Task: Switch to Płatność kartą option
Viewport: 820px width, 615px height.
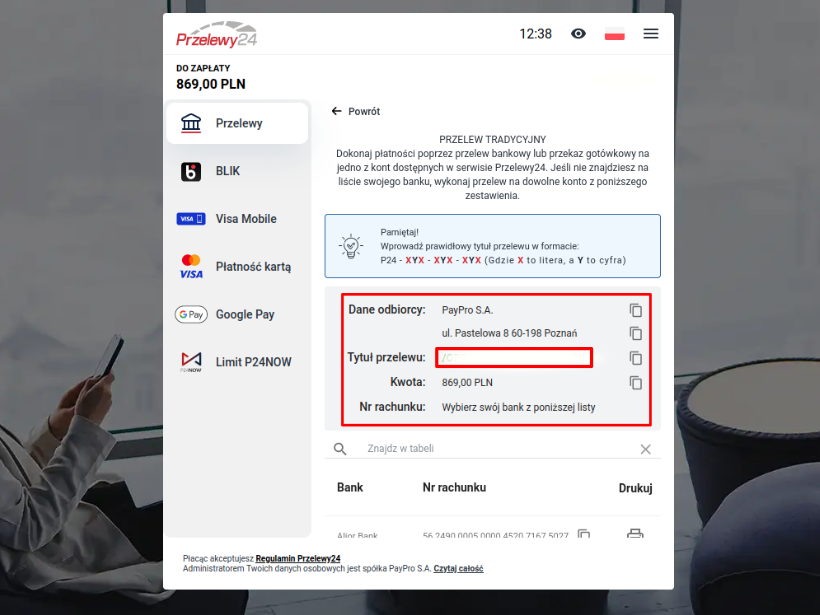Action: (x=237, y=267)
